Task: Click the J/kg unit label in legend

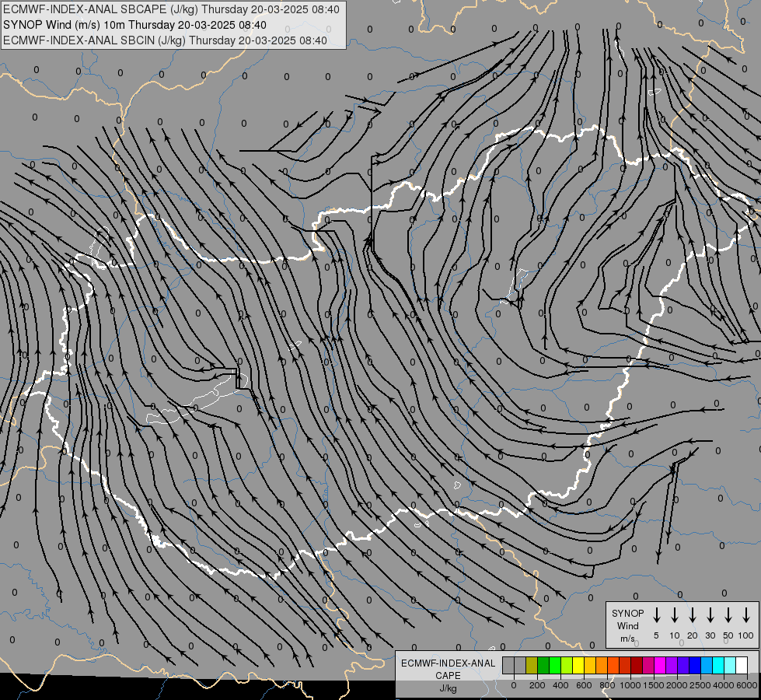Action: point(448,688)
